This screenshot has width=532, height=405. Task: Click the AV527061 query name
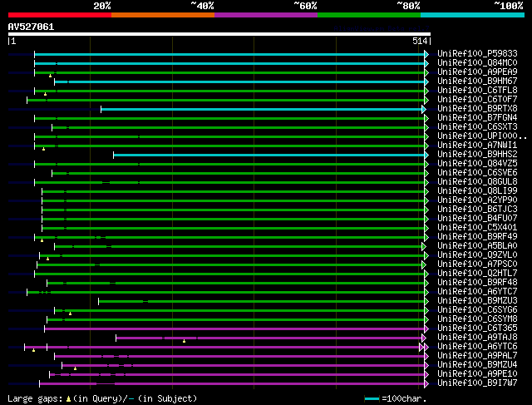click(x=31, y=27)
